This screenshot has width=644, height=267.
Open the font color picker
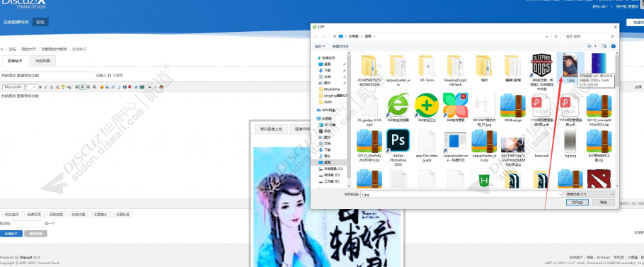pyautogui.click(x=57, y=87)
